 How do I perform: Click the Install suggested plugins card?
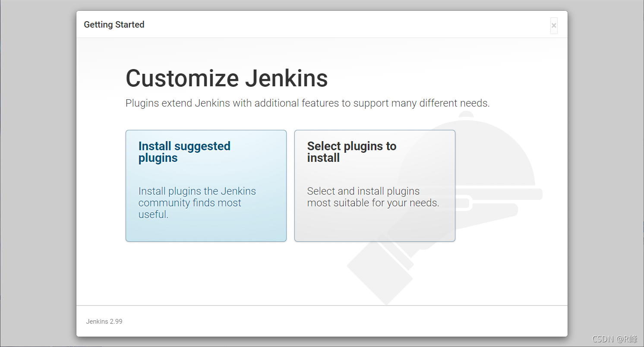tap(206, 186)
